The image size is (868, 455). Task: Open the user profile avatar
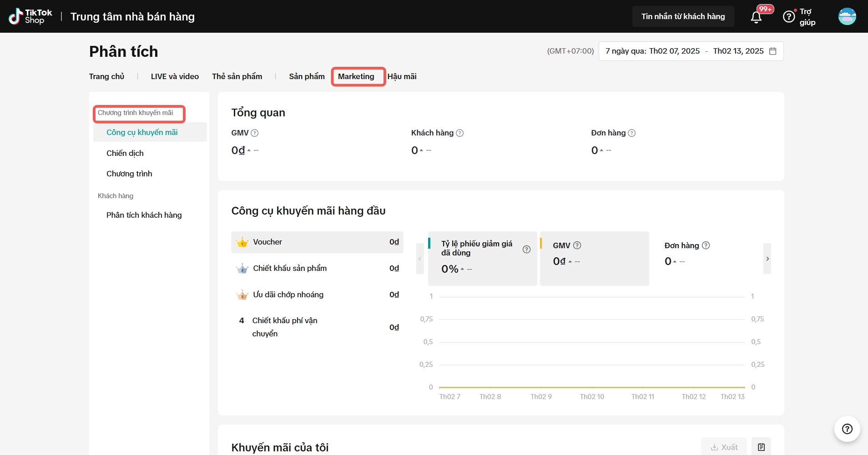(847, 16)
